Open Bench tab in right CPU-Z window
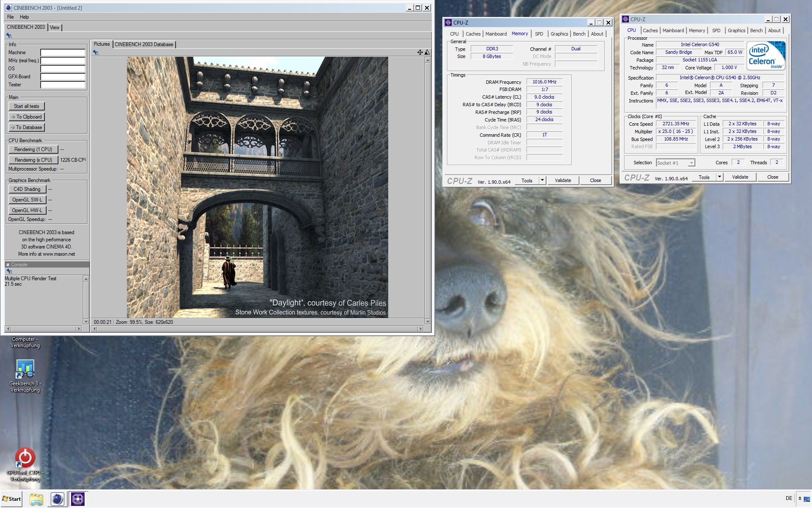The height and width of the screenshot is (508, 812). coord(756,30)
